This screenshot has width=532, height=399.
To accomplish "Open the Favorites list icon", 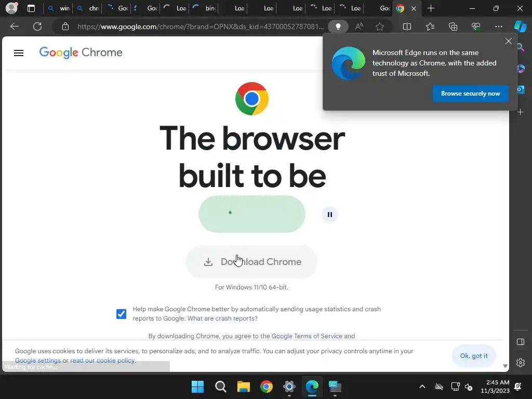I will (430, 26).
